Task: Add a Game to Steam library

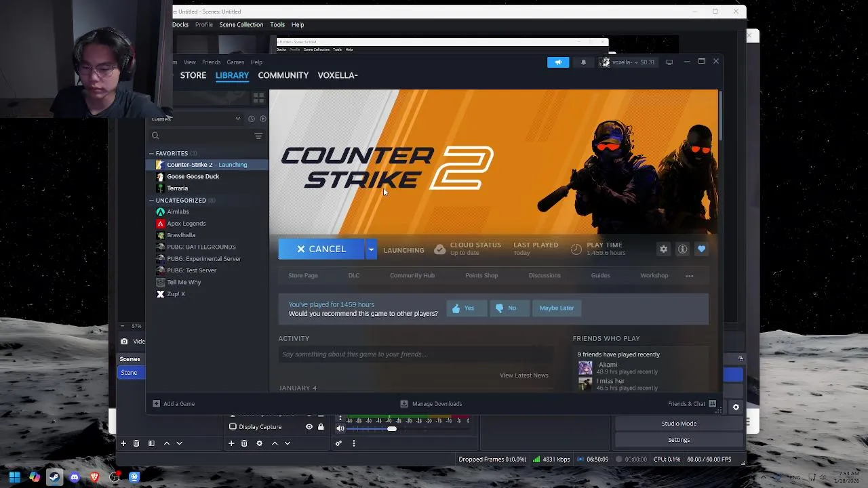Action: coord(174,404)
